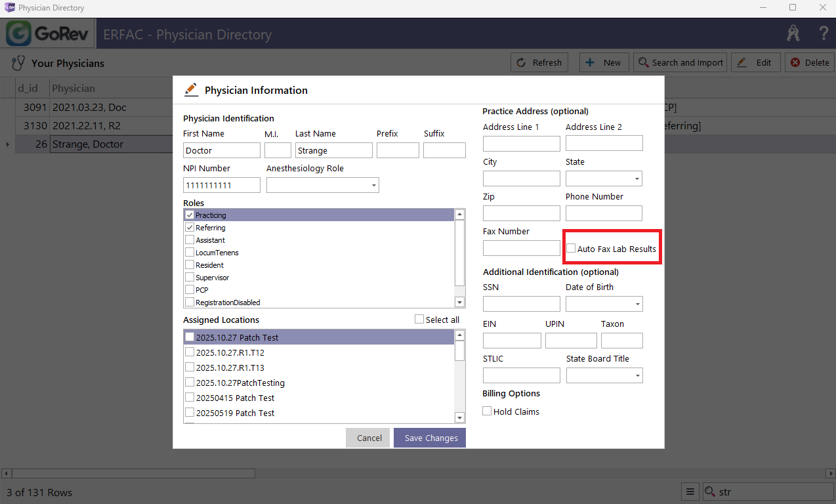This screenshot has height=504, width=836.
Task: Open Search and Import tool
Action: tap(679, 63)
